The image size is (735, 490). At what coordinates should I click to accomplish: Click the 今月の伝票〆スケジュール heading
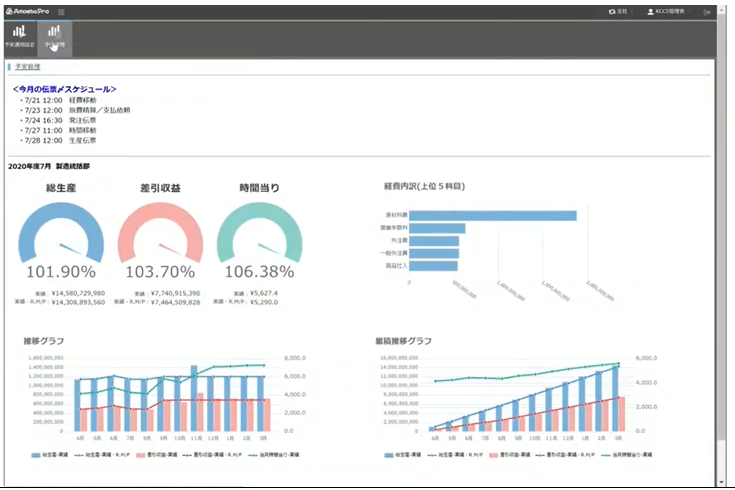[65, 89]
